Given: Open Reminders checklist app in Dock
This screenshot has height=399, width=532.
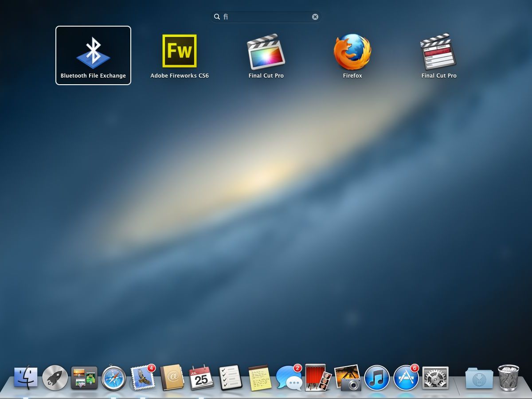Looking at the screenshot, I should [231, 378].
